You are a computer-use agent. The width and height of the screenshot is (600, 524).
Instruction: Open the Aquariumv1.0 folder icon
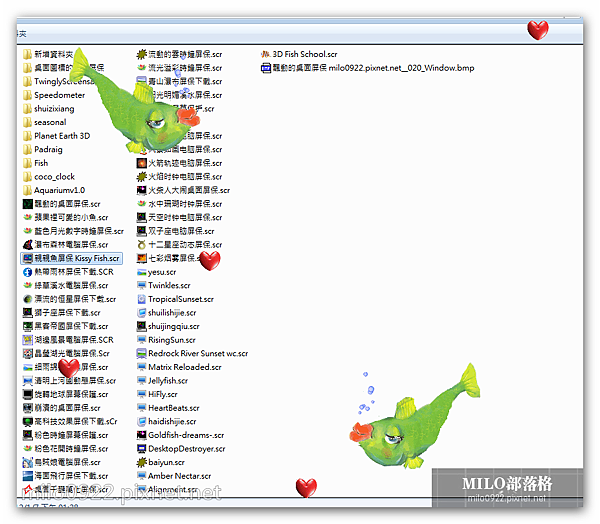[x=27, y=190]
